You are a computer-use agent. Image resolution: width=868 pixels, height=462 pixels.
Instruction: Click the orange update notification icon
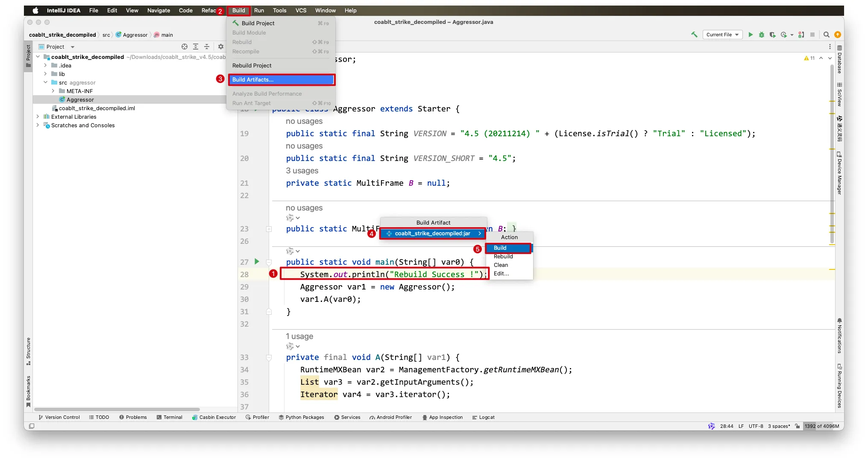[x=838, y=35]
